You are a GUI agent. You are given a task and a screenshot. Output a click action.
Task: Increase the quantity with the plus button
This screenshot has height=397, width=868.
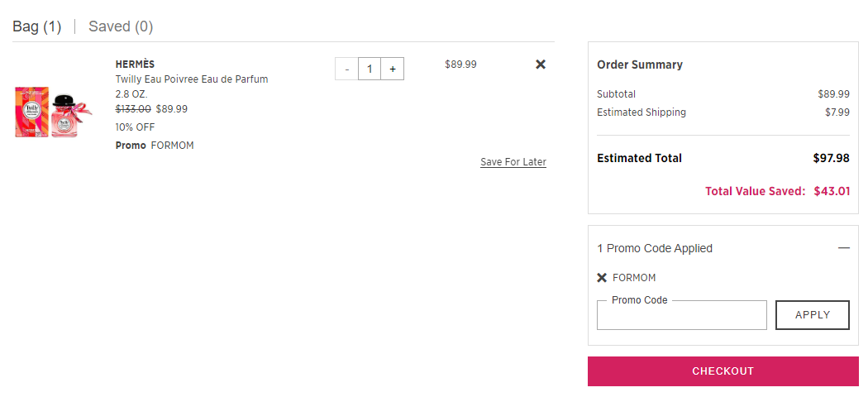click(393, 69)
